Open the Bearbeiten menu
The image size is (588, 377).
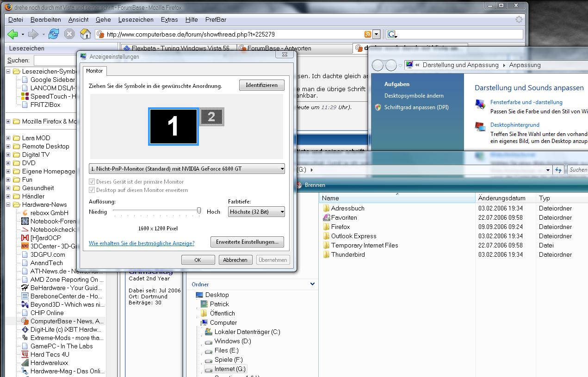pos(46,19)
